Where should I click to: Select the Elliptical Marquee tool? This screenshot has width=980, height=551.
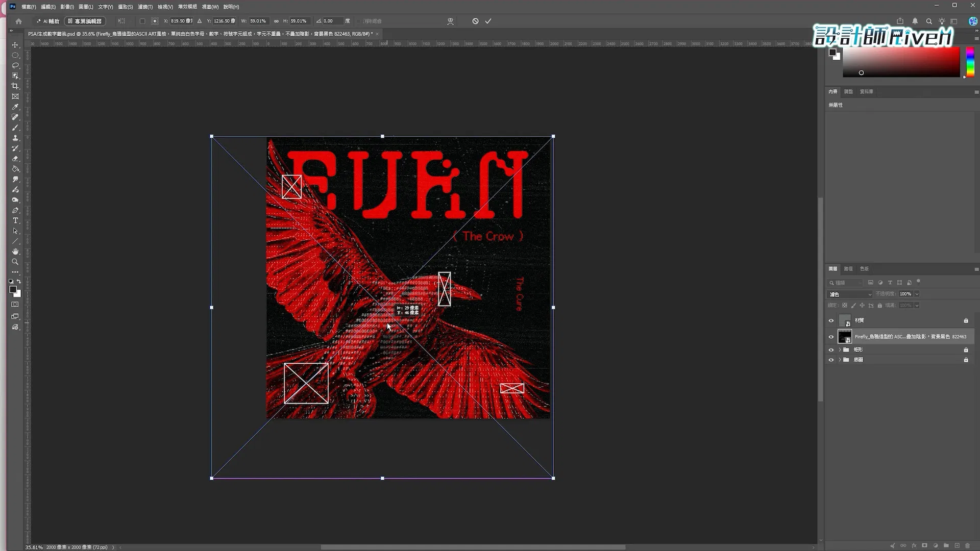pyautogui.click(x=15, y=55)
